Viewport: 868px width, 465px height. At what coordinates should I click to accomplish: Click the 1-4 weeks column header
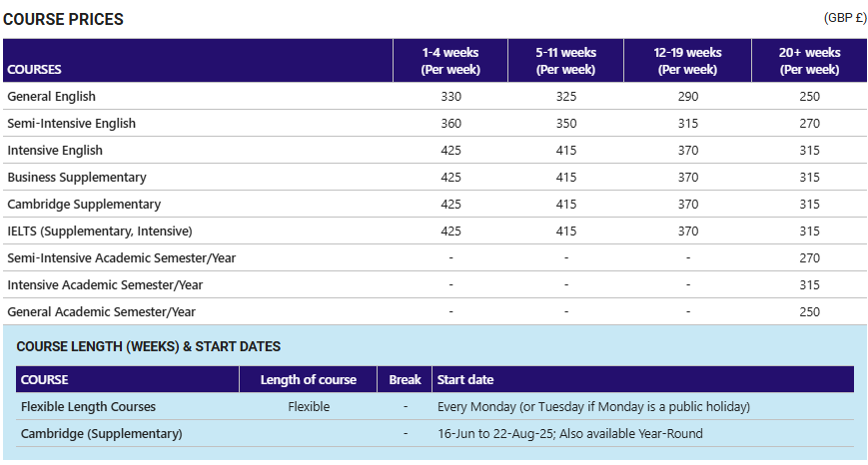(x=450, y=61)
